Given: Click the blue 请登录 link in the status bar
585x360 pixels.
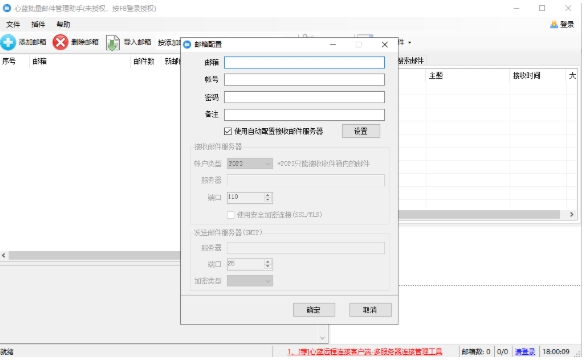Looking at the screenshot, I should pyautogui.click(x=525, y=352).
